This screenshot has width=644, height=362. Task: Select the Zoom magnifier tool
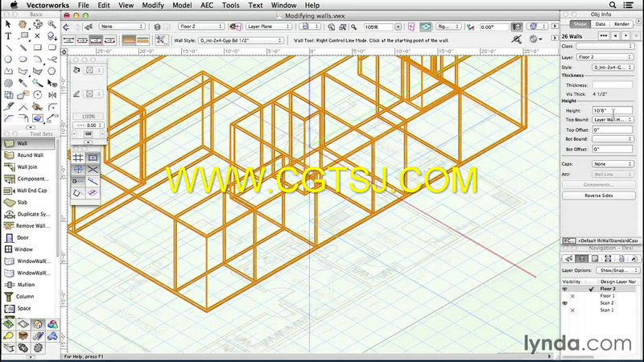[52, 24]
